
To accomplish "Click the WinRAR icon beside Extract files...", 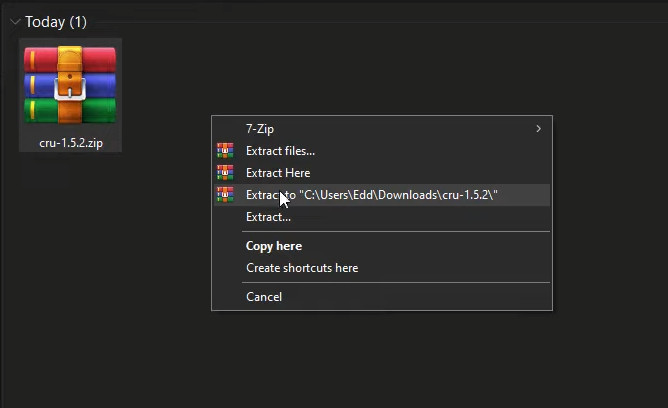I will pyautogui.click(x=225, y=151).
